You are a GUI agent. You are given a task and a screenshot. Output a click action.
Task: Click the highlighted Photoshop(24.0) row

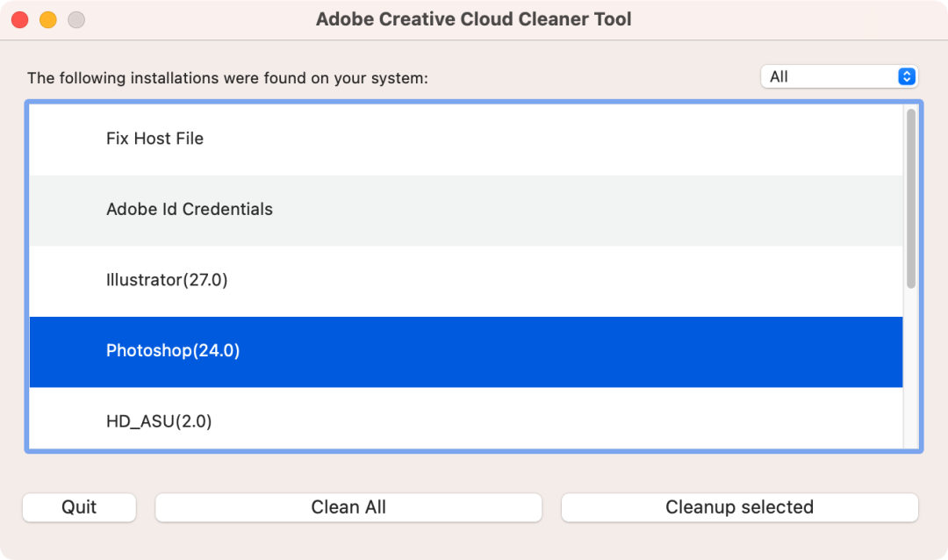466,352
